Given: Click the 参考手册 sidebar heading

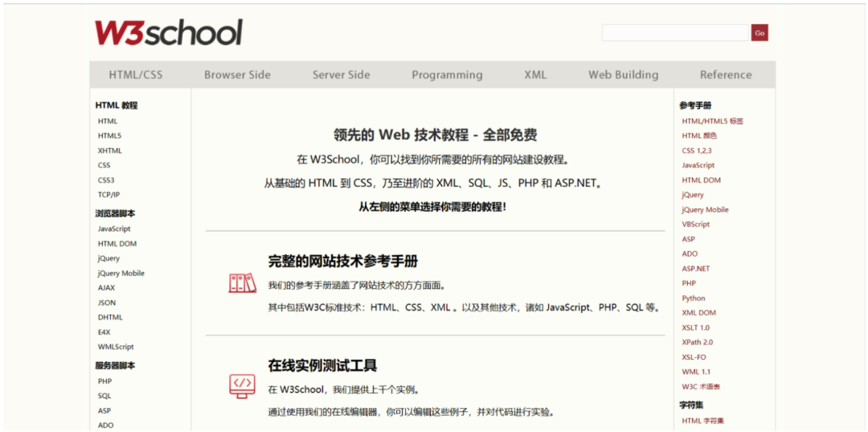Looking at the screenshot, I should pos(695,105).
